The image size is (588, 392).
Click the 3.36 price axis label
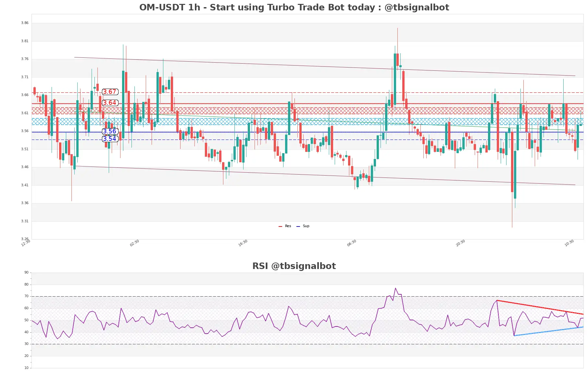click(25, 203)
